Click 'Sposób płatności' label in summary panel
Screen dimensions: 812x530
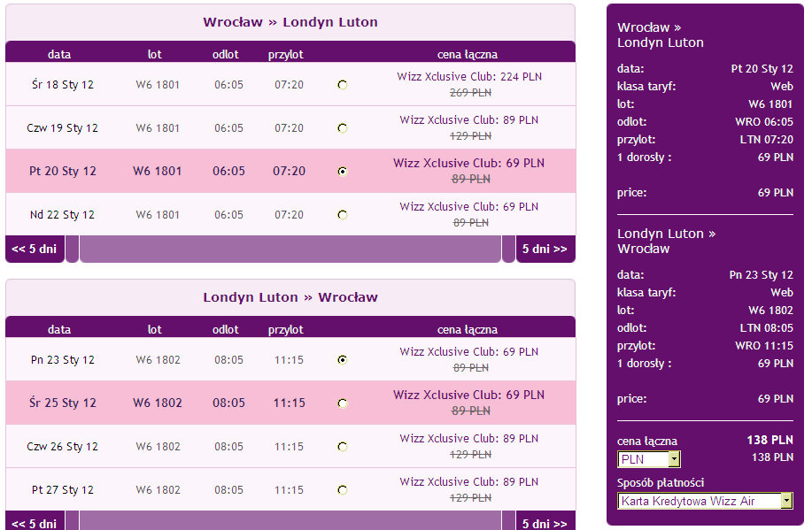point(661,483)
